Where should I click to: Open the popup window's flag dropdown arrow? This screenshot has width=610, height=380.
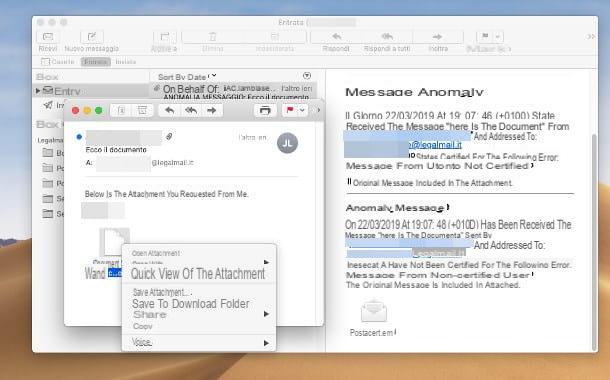302,110
